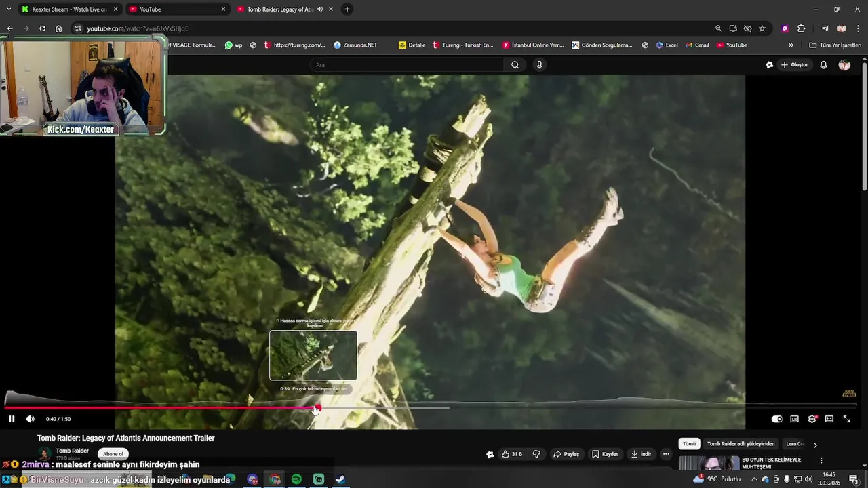The width and height of the screenshot is (868, 488).
Task: Open Windows notification center
Action: [x=854, y=479]
